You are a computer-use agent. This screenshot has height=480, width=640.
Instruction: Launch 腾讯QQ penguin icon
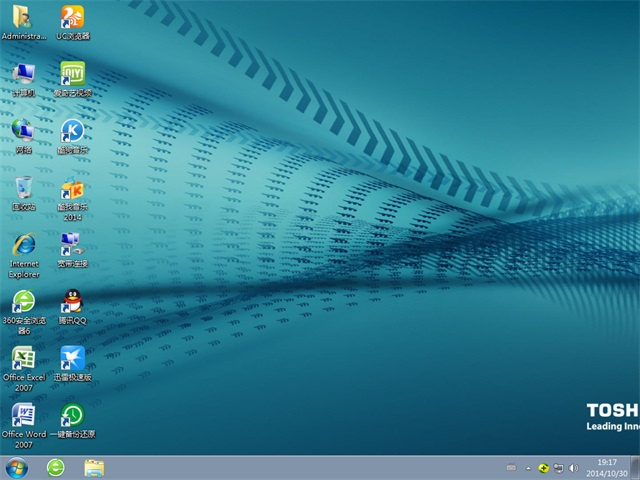[72, 301]
